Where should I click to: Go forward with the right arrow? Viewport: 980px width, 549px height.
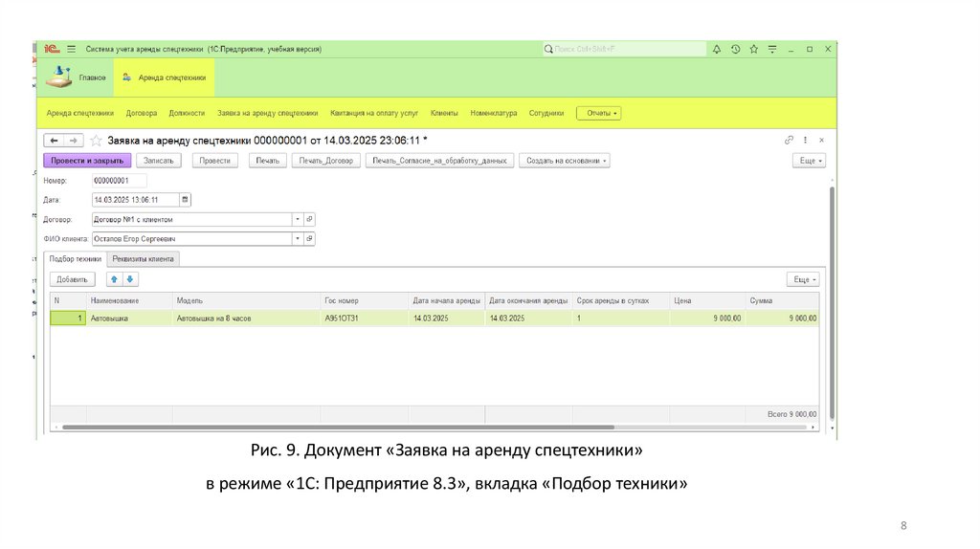73,141
